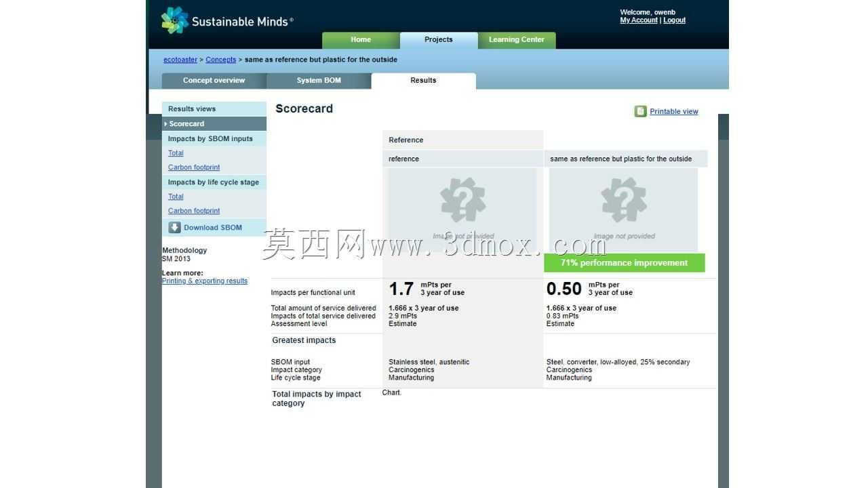Click the 2.9 mPts value
The width and height of the screenshot is (868, 488).
tap(403, 316)
